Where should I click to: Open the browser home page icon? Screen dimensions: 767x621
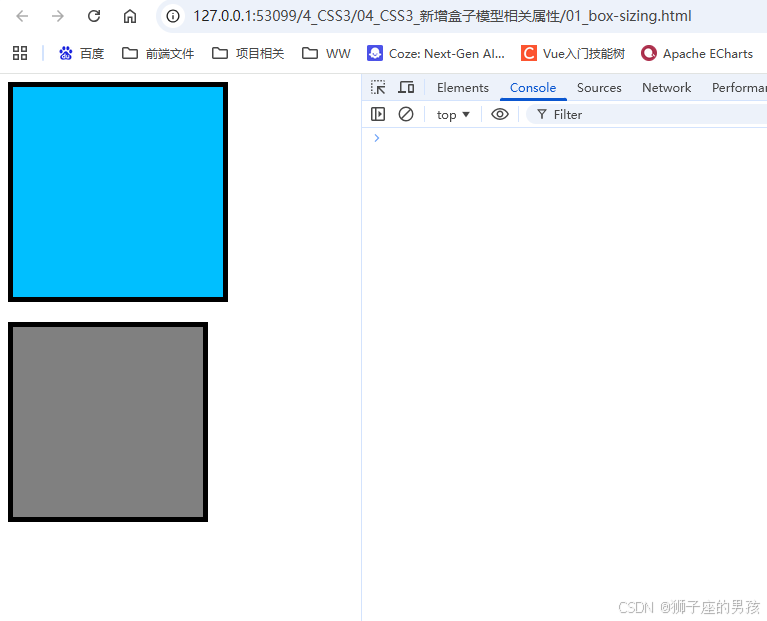tap(130, 16)
